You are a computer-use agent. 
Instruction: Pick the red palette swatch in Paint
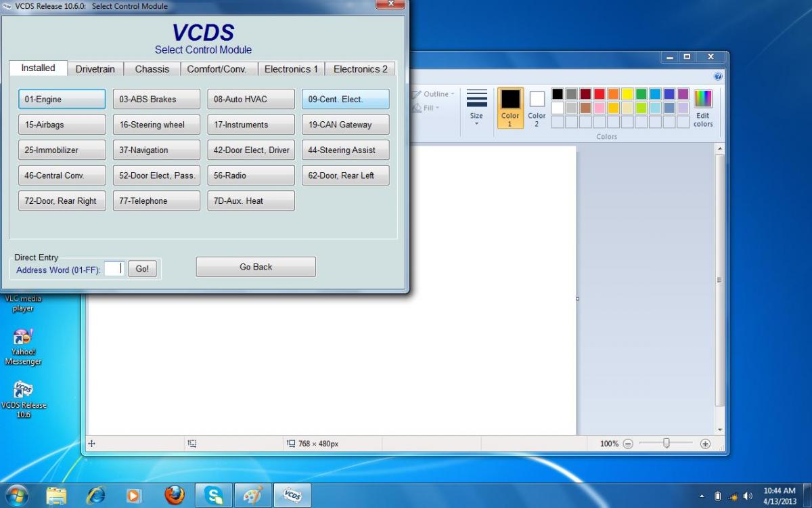point(600,94)
